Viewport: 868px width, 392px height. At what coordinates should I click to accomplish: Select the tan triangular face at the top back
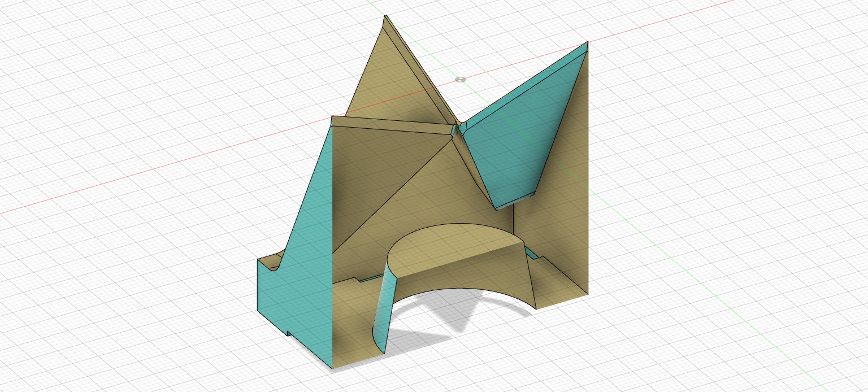click(x=390, y=85)
